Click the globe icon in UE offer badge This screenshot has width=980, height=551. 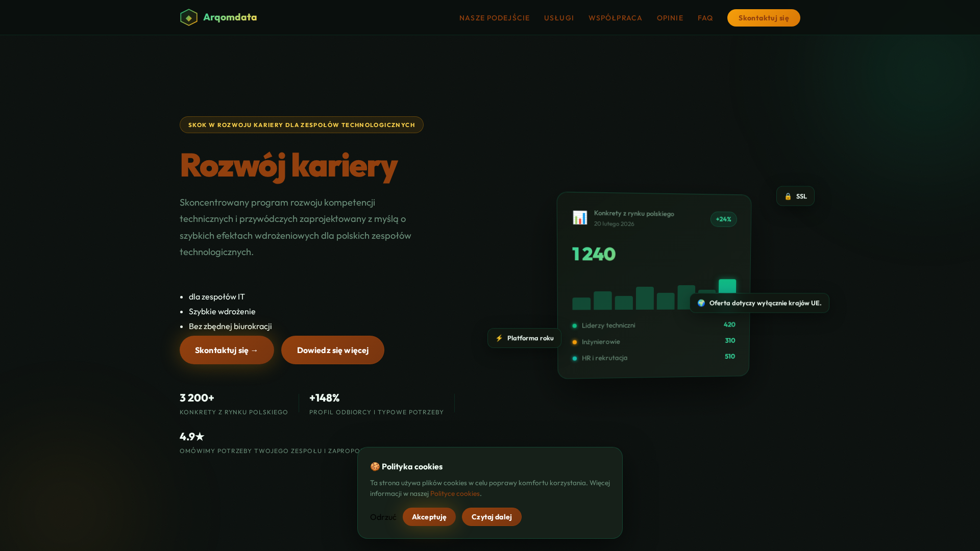701,303
